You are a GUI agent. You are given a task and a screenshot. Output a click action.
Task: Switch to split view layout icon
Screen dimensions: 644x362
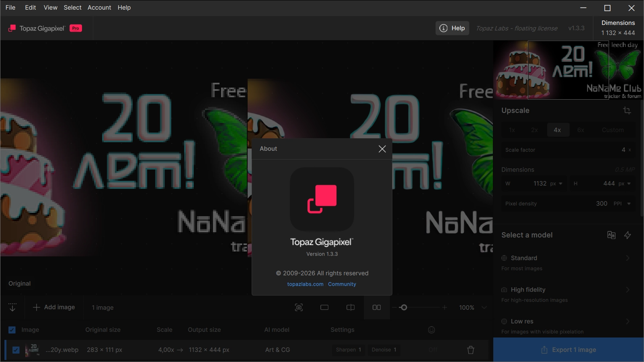[351, 308]
